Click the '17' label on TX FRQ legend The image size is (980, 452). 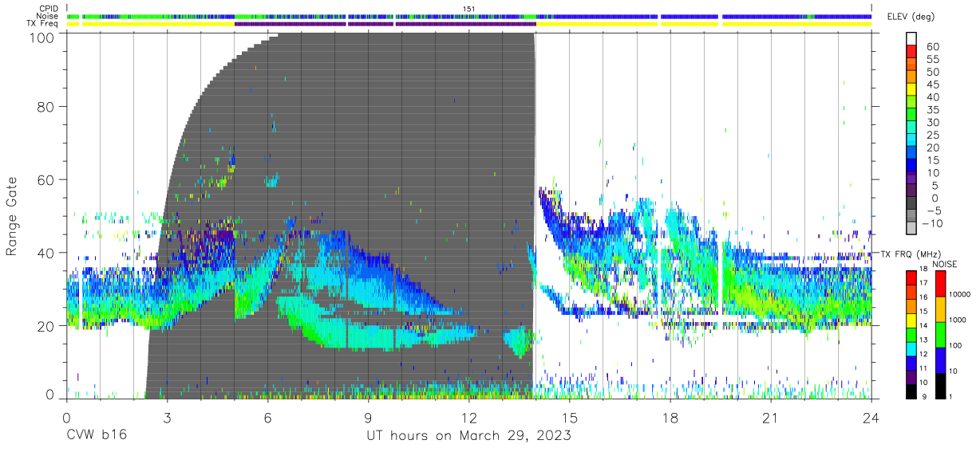tap(922, 283)
